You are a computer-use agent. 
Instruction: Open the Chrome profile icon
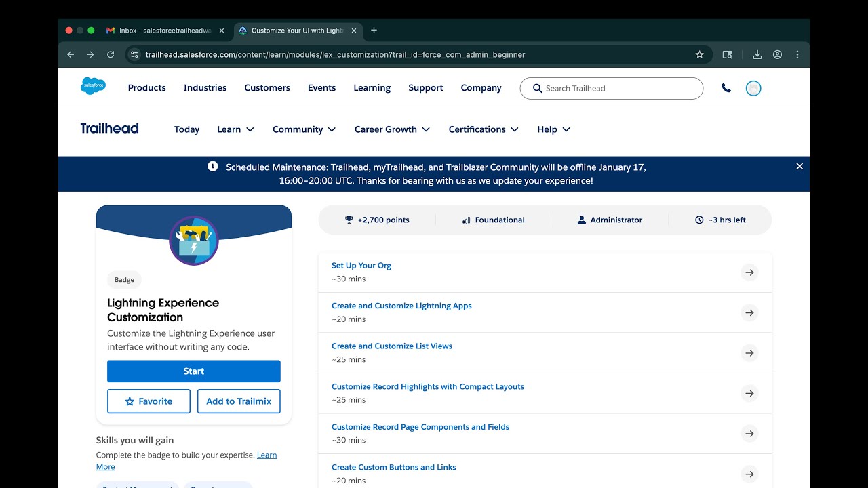click(x=777, y=54)
